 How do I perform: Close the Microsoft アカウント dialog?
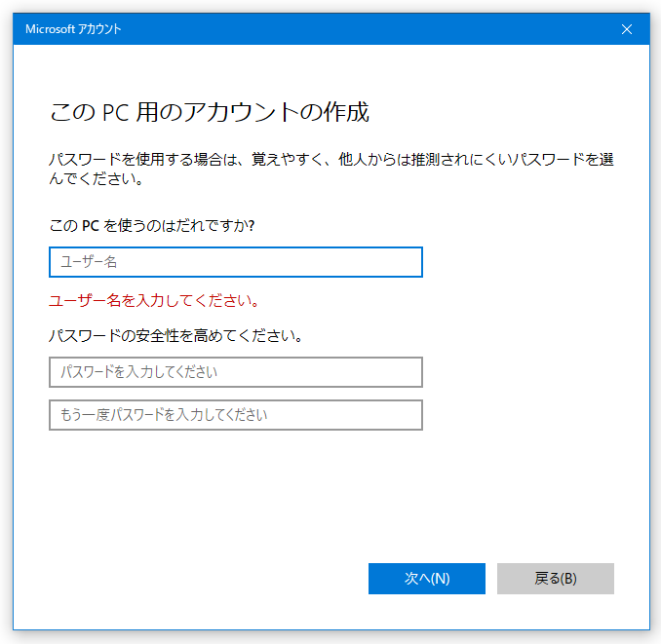627,29
